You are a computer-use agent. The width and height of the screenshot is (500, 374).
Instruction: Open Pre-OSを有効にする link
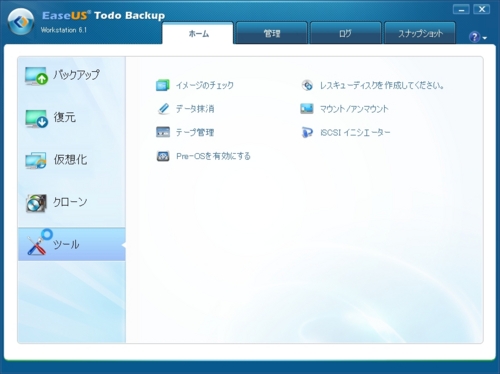213,156
